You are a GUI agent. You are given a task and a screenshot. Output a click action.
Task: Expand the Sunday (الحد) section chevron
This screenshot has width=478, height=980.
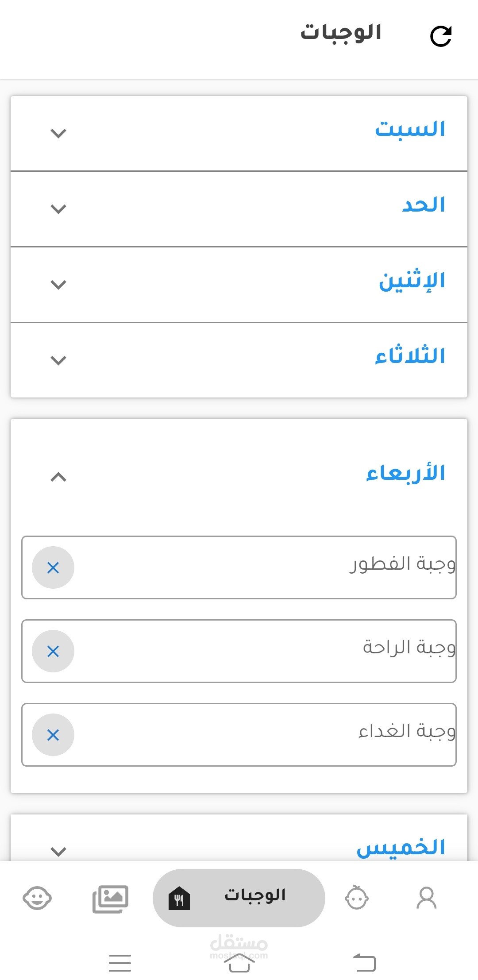pos(58,209)
